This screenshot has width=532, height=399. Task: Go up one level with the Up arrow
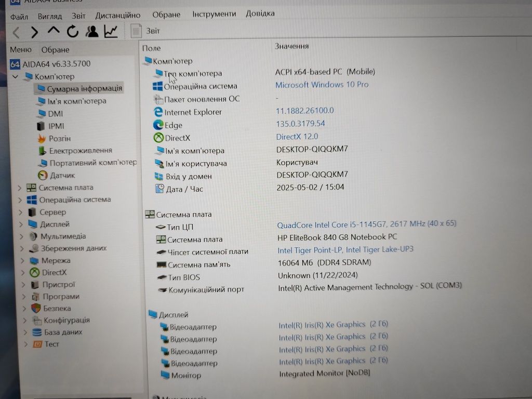point(54,31)
